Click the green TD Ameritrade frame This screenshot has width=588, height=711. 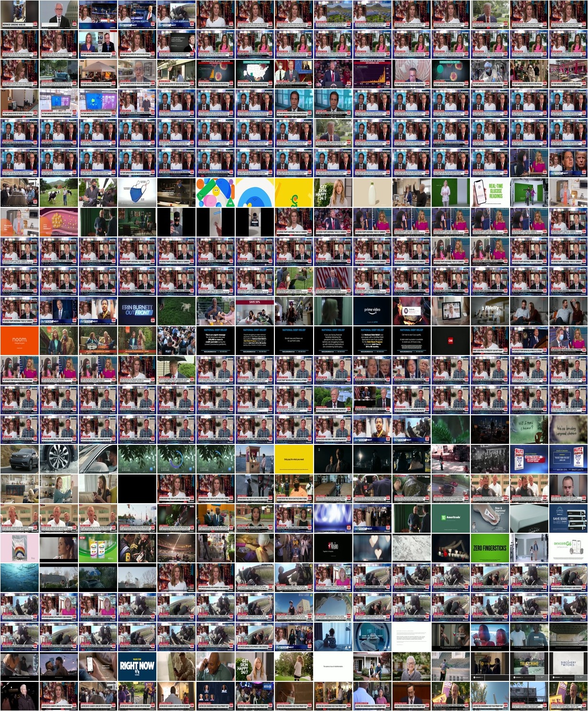pyautogui.click(x=451, y=518)
